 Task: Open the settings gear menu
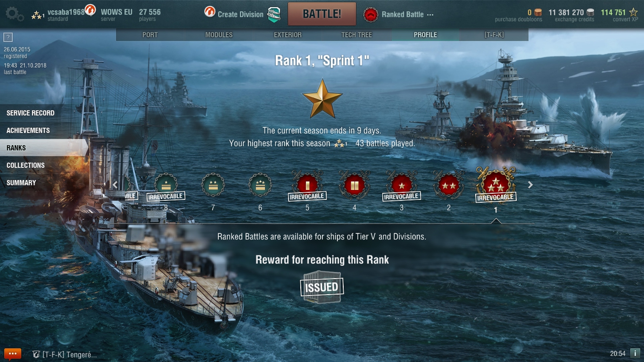[15, 14]
